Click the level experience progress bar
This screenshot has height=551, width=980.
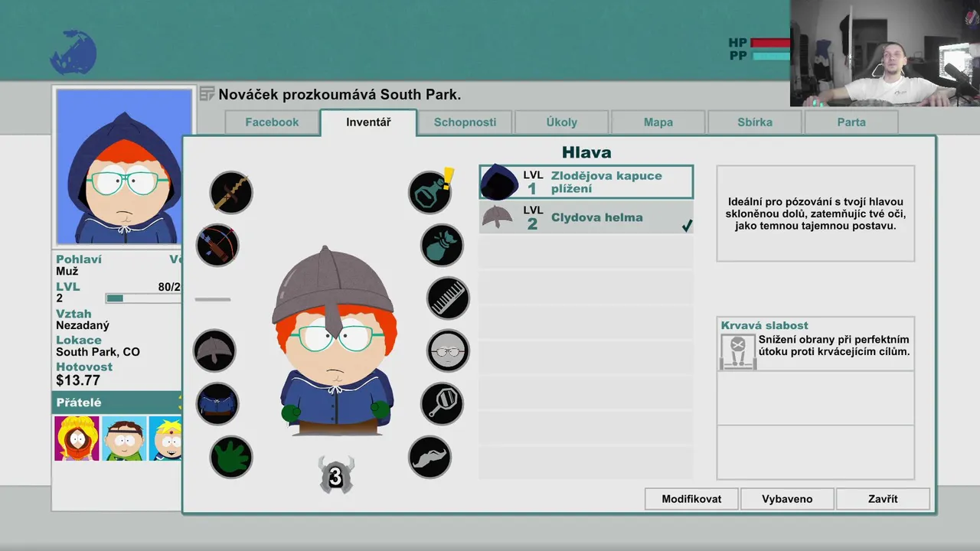(x=143, y=298)
